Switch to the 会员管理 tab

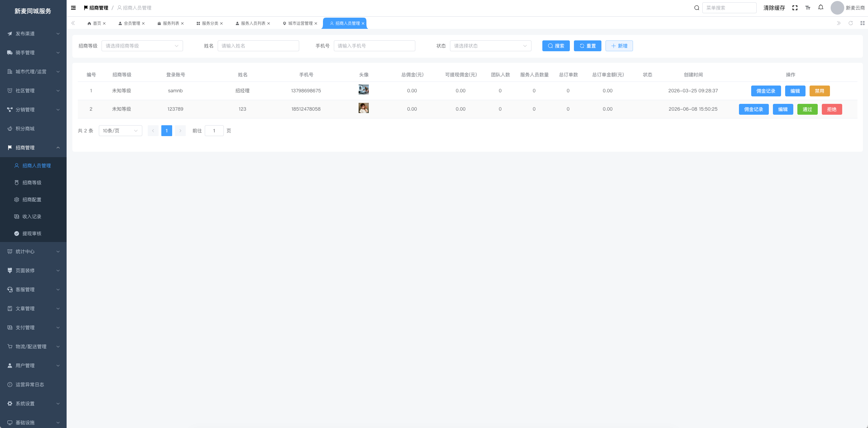(131, 23)
